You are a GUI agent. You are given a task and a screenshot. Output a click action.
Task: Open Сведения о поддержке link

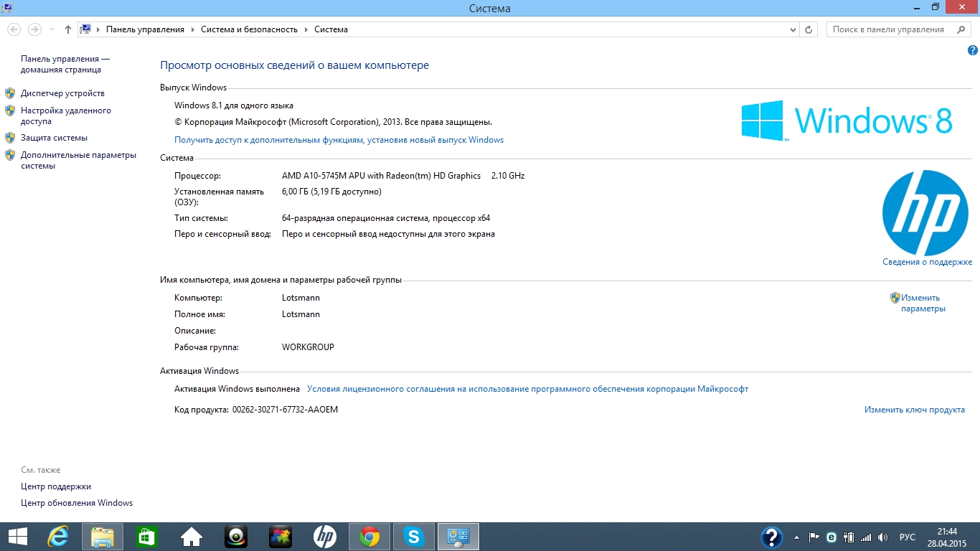coord(927,262)
